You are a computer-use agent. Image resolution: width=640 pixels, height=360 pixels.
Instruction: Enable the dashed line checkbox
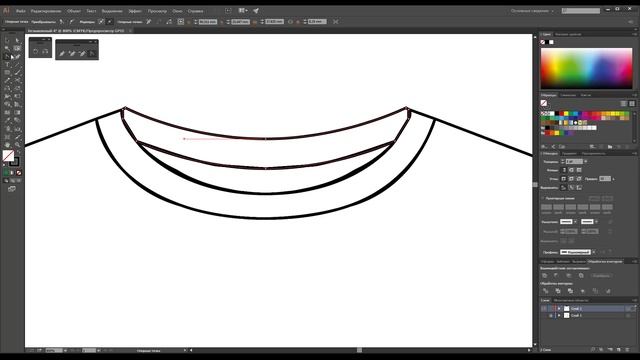click(543, 198)
